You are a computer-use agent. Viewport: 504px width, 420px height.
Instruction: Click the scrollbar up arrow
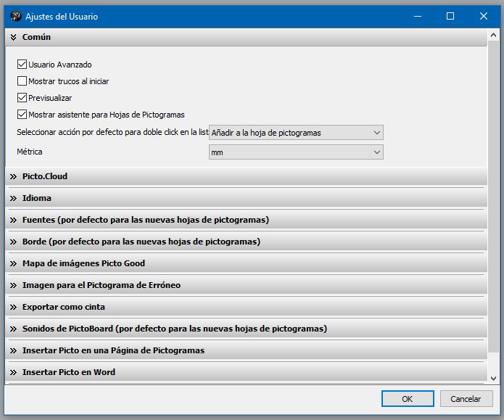coord(493,35)
